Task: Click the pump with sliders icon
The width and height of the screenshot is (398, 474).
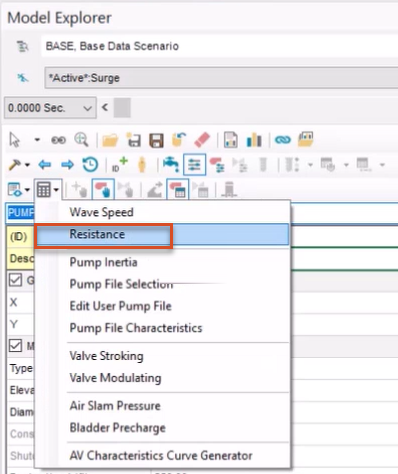Action: pos(217,165)
